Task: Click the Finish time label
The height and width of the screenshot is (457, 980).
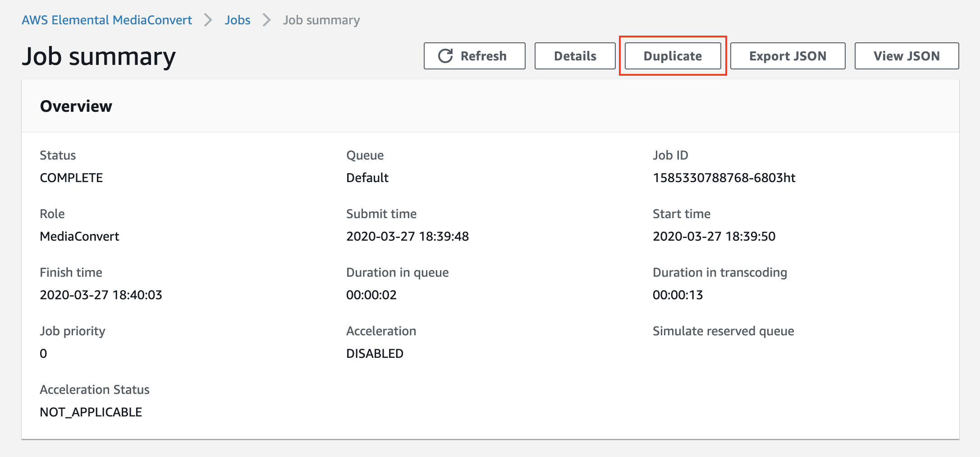Action: 71,272
